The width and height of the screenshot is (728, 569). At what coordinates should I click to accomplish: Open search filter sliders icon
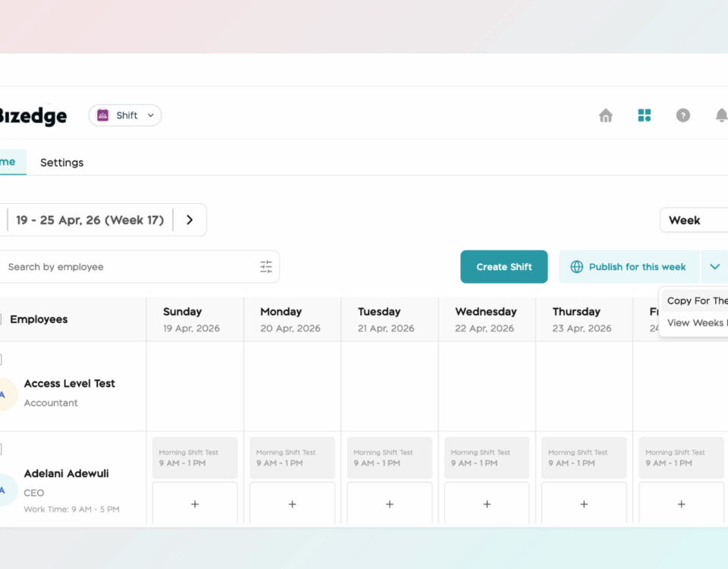(265, 267)
